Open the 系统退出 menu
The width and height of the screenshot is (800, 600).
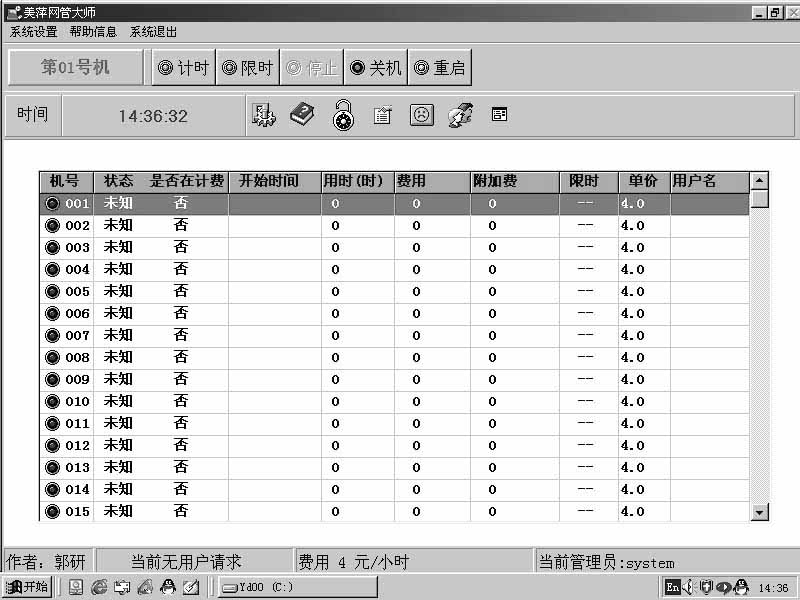(151, 32)
